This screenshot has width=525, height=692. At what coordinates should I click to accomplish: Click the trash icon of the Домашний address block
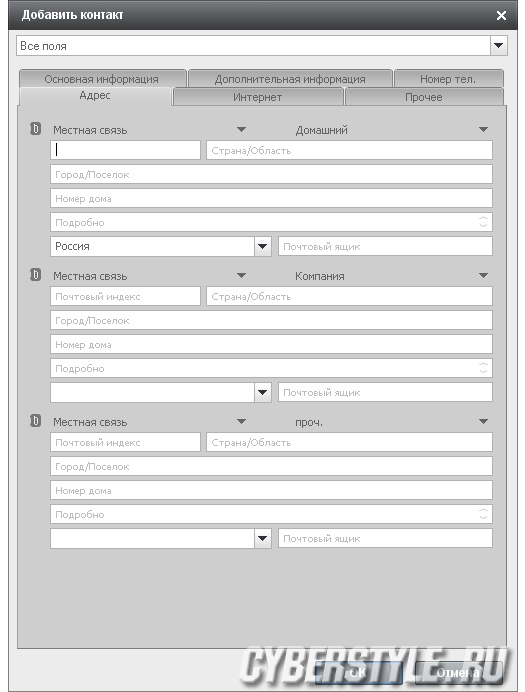point(35,129)
